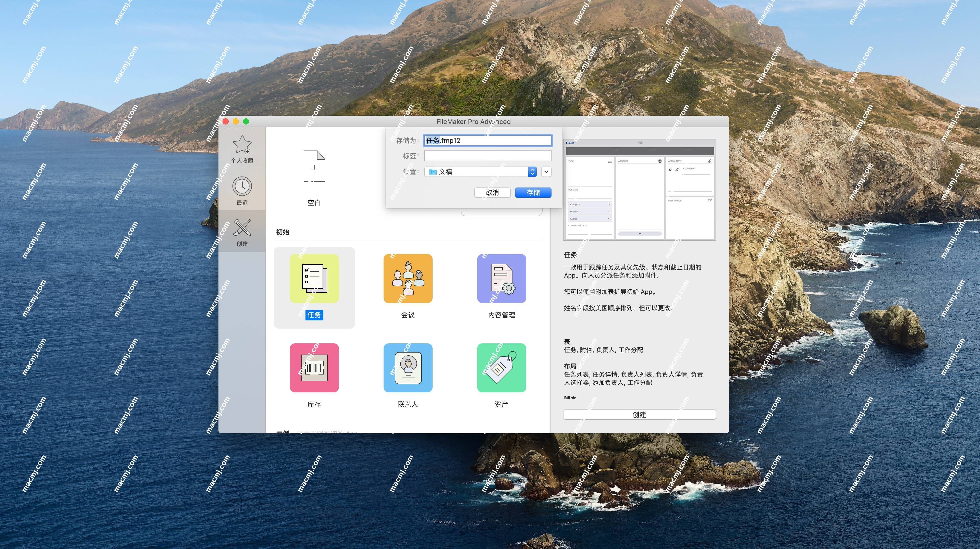Click the 空白 label text

coord(314,203)
